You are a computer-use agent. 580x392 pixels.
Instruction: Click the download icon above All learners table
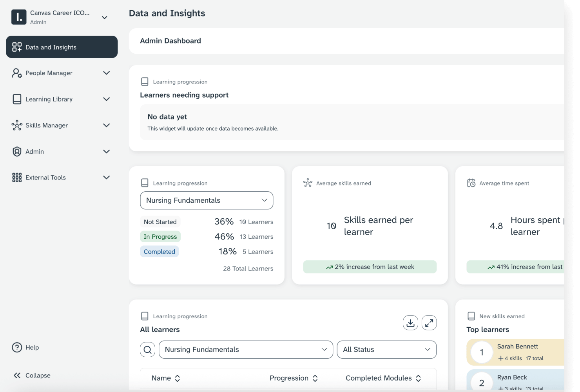coord(410,323)
